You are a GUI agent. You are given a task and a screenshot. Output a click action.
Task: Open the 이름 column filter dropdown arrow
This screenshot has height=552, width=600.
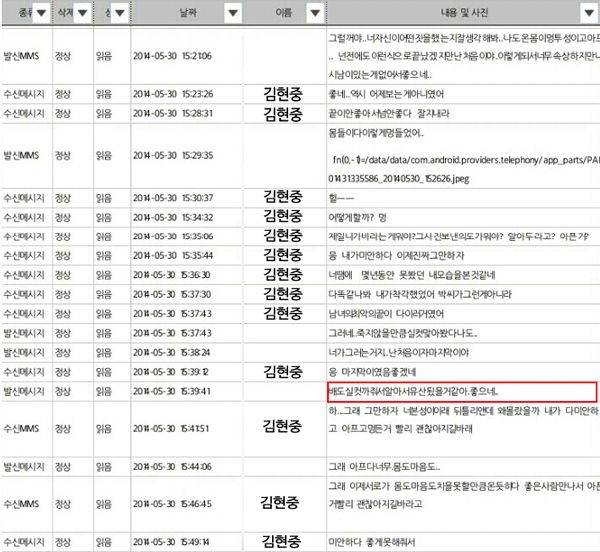316,13
